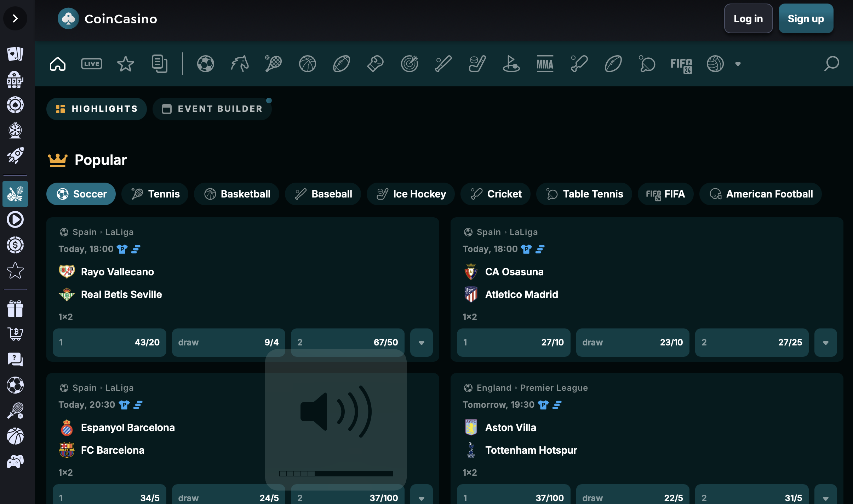Select the FIFA 24 toolbar icon
The image size is (853, 504).
pyautogui.click(x=681, y=65)
